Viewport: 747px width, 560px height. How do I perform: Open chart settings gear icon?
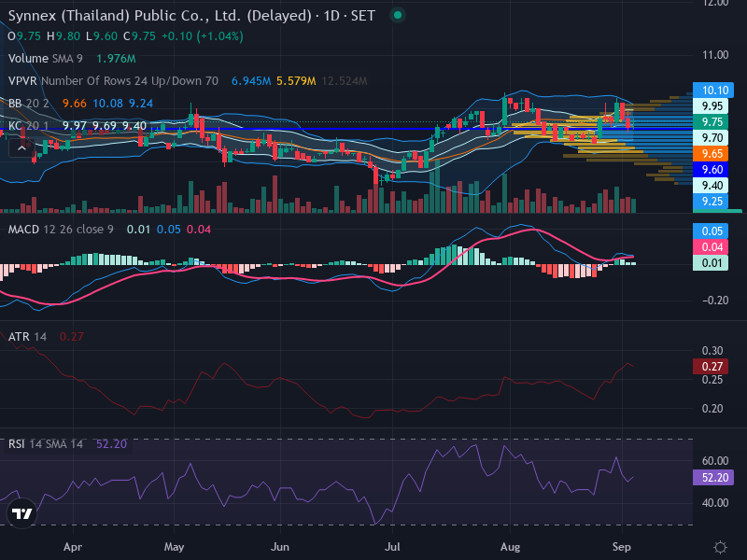pyautogui.click(x=720, y=547)
